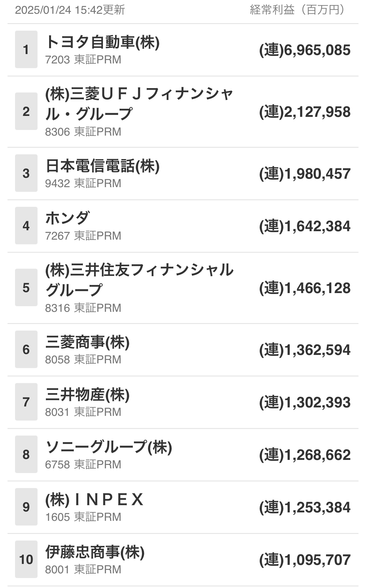Click the 経常利益（百万円）column header
This screenshot has width=366, height=588.
click(297, 10)
